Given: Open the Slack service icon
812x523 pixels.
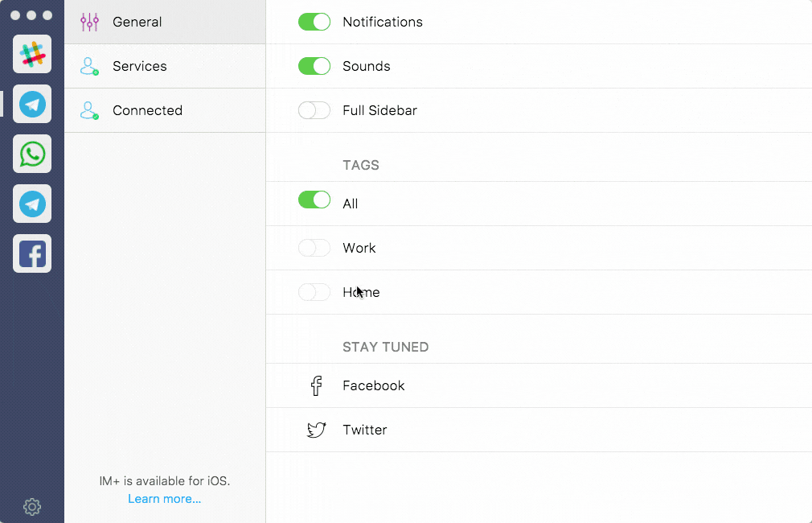Looking at the screenshot, I should [32, 54].
